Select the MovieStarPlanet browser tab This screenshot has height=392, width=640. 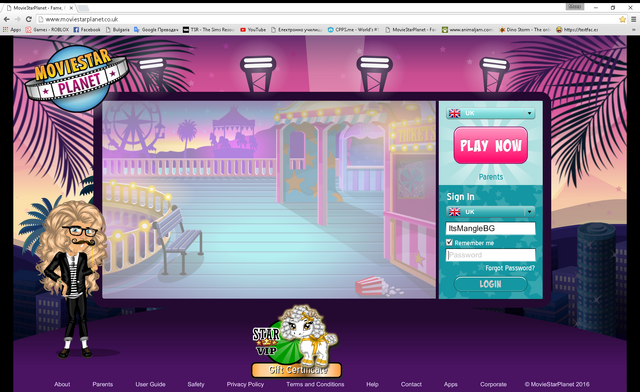coord(40,8)
